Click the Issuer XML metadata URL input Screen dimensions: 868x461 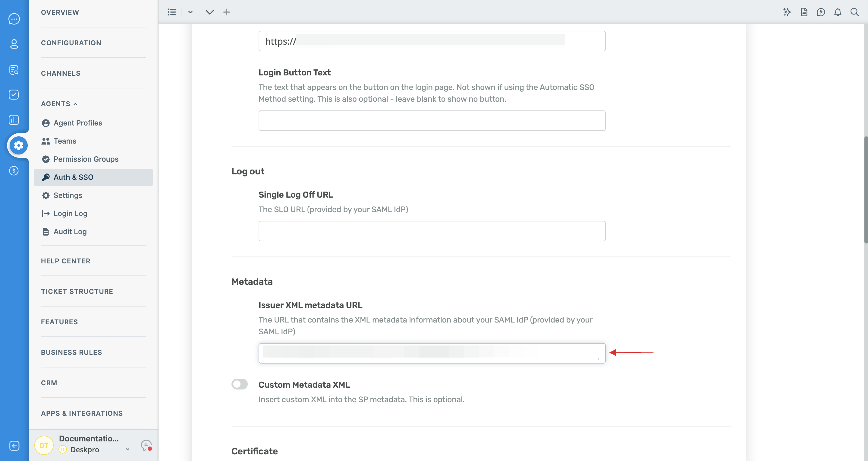pos(432,353)
